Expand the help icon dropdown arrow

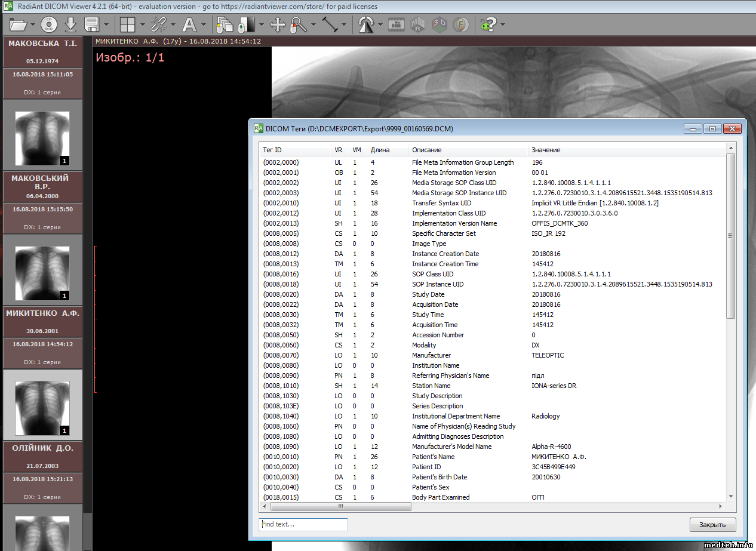click(x=503, y=24)
